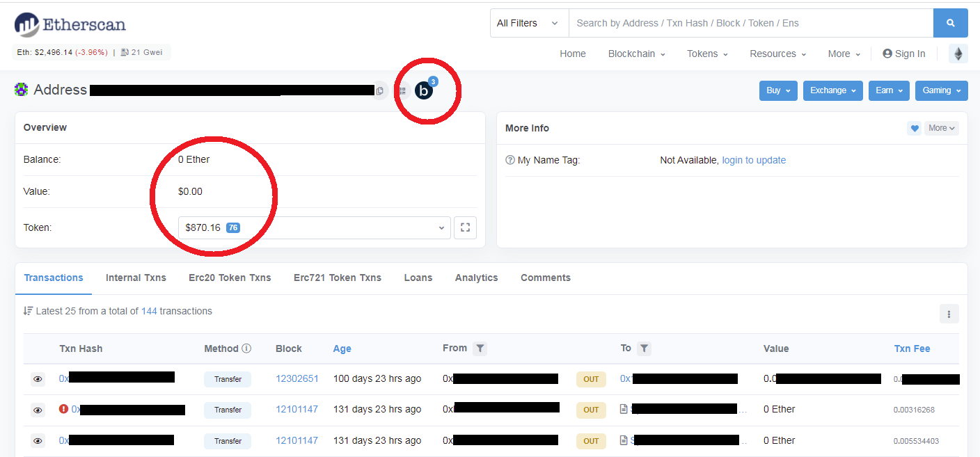Expand token holdings with the fullscreen icon
The width and height of the screenshot is (980, 457).
coord(465,227)
